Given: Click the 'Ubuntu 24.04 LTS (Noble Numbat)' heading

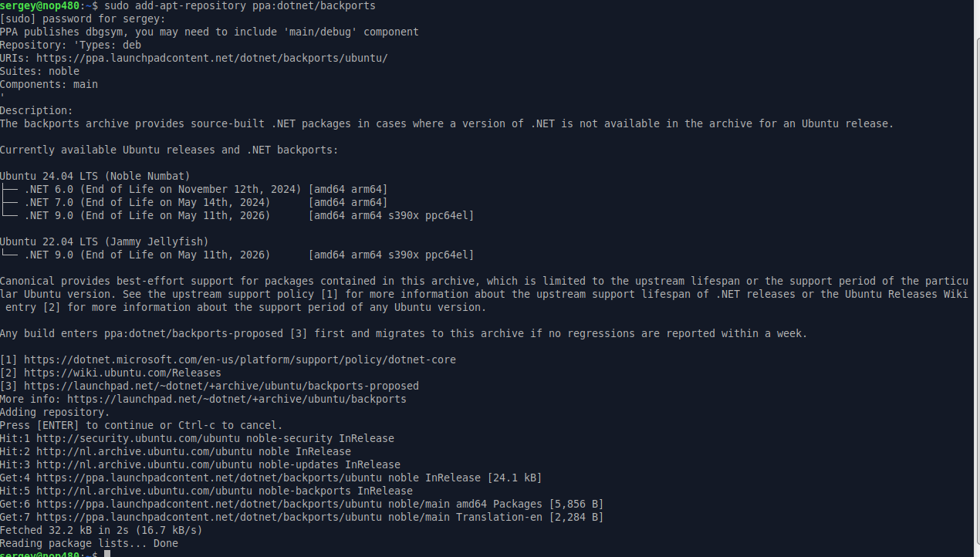Looking at the screenshot, I should (95, 176).
